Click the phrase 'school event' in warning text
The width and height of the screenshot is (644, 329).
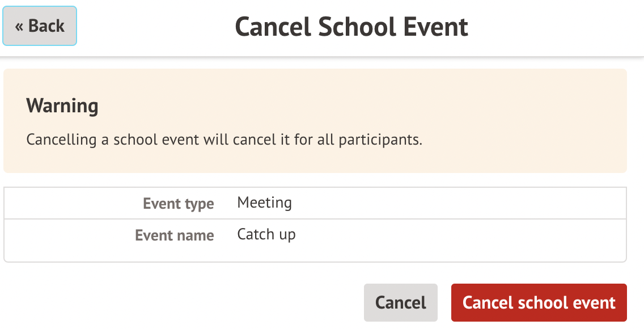tap(156, 140)
